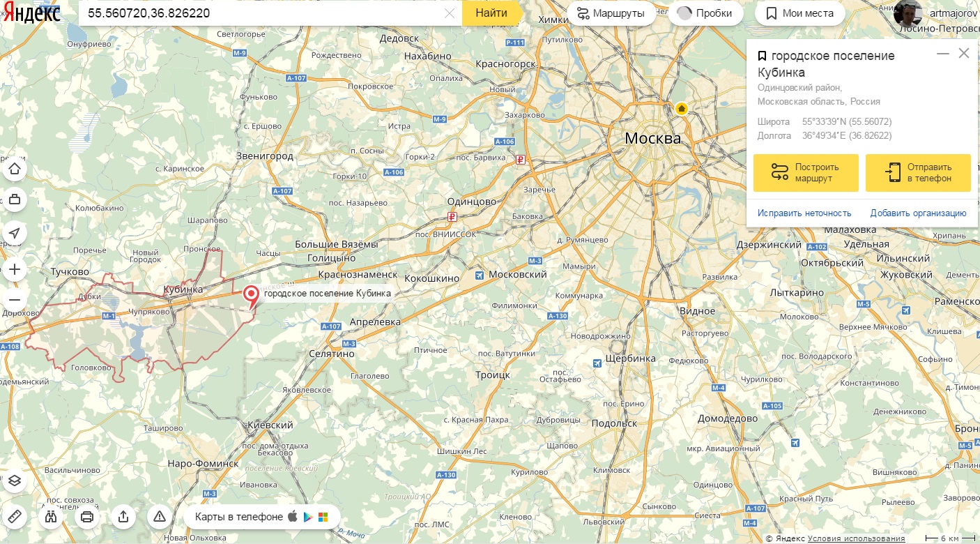Minimize the Кубинка info card
Viewport: 980px width, 544px height.
(943, 54)
